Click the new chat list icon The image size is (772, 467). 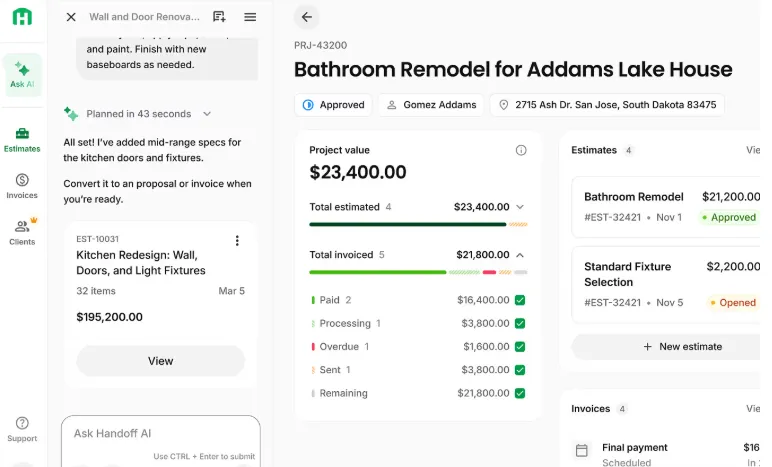pyautogui.click(x=219, y=17)
